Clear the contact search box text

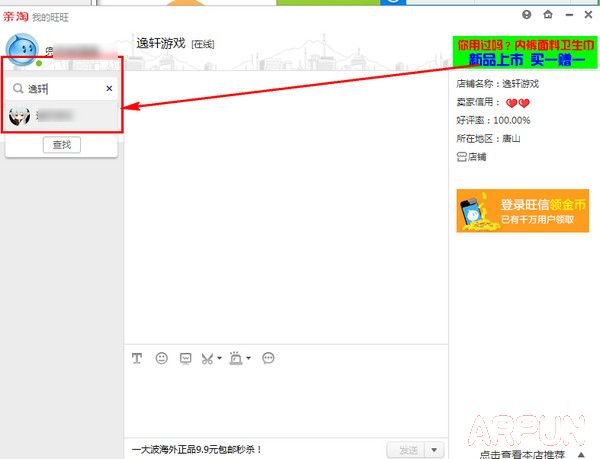[110, 89]
